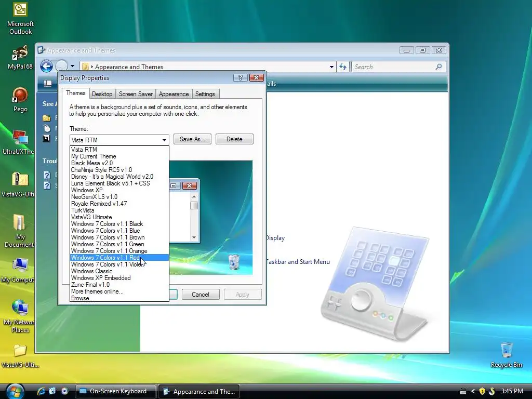This screenshot has height=399, width=532.
Task: Select ChaNinja Style RC5 v1.0 theme
Action: (x=119, y=170)
